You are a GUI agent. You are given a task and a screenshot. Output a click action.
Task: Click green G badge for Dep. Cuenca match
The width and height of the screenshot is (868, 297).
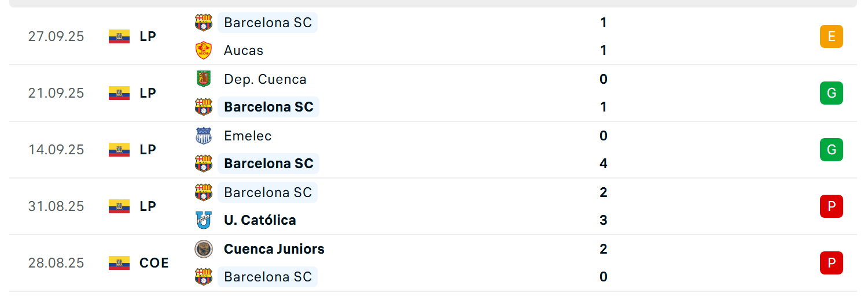pos(831,93)
